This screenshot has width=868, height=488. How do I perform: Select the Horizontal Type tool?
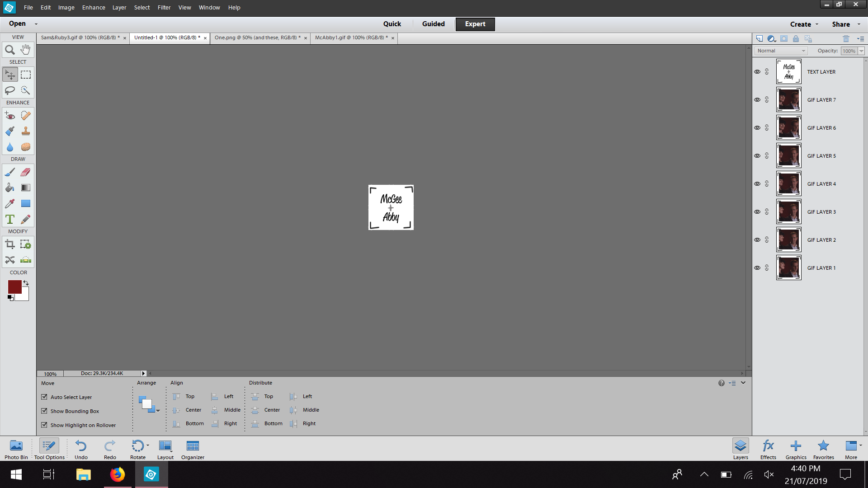pos(9,219)
